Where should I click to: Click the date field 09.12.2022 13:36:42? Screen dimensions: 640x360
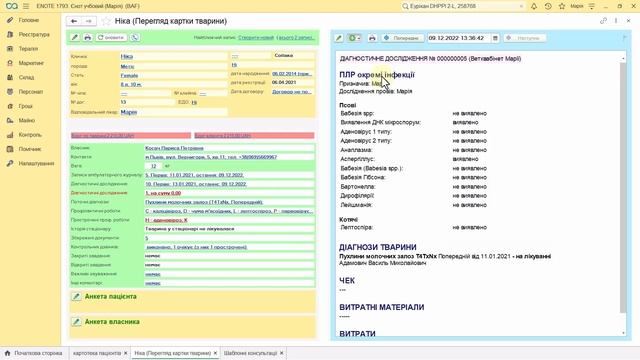[458, 38]
